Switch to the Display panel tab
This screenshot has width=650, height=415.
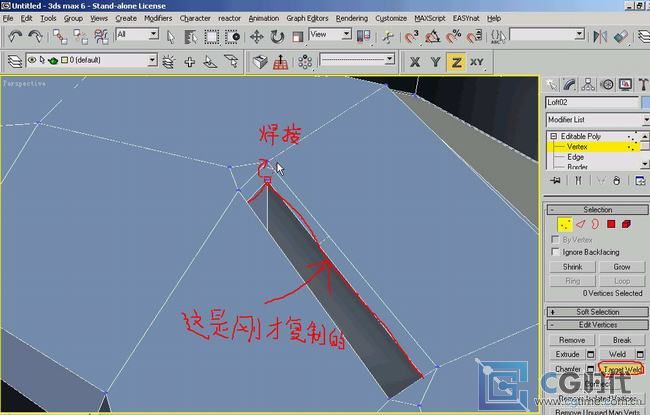pos(625,85)
